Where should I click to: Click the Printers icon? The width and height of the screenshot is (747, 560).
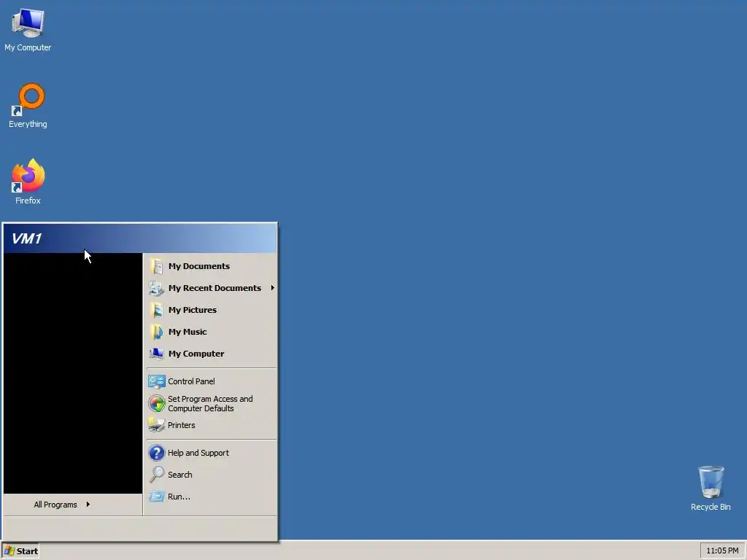click(x=156, y=425)
